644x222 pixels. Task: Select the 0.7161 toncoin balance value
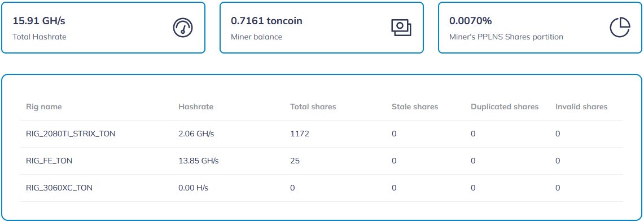coord(266,20)
